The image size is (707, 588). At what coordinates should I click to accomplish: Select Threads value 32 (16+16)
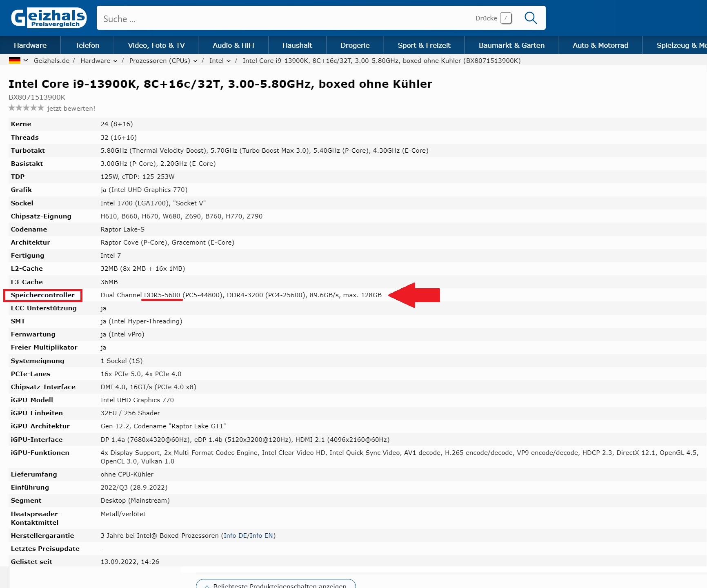pos(119,138)
